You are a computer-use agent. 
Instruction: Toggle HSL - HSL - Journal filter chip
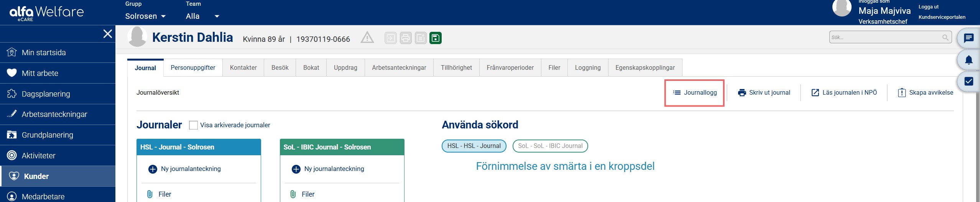tap(474, 146)
